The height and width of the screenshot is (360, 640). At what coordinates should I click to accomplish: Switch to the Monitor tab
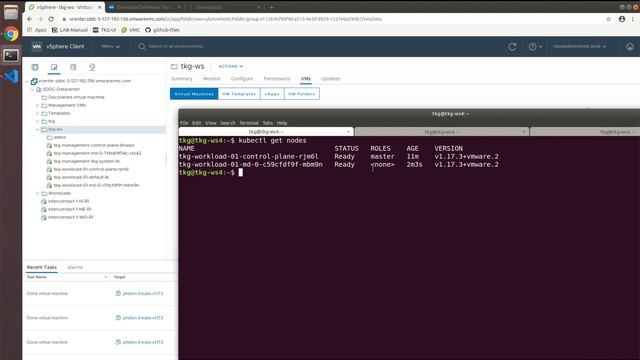click(211, 78)
